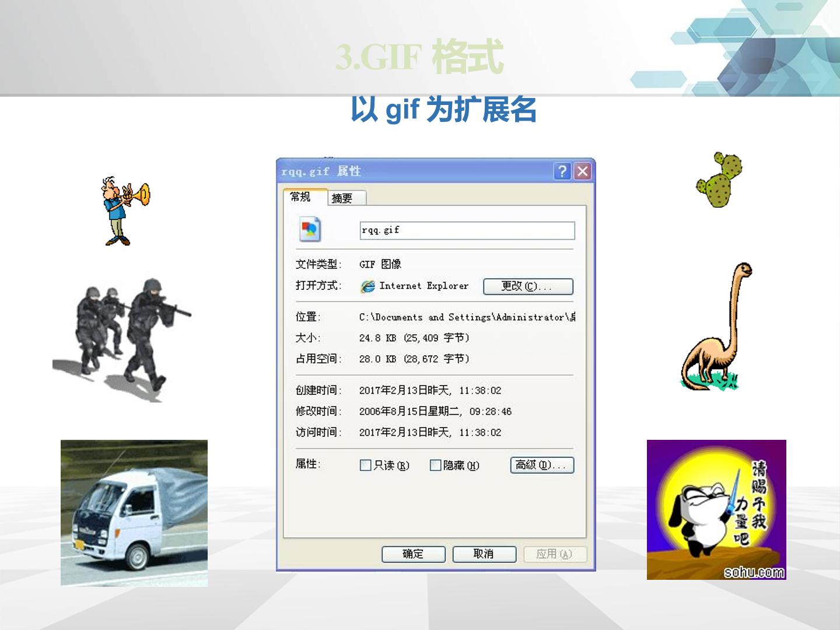The image size is (840, 630).
Task: Click the trumpet player cartoon image
Action: click(x=126, y=211)
